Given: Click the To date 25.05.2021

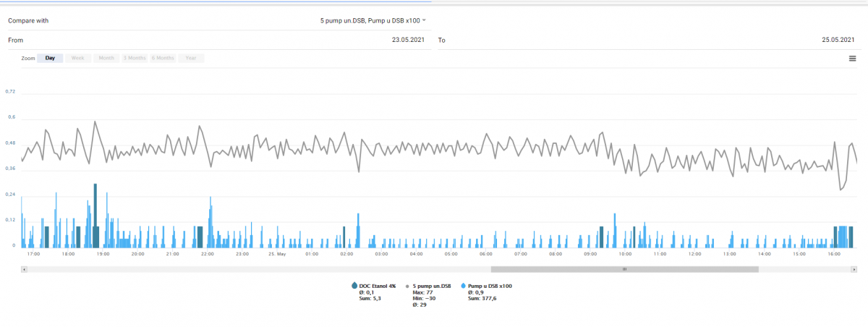Looking at the screenshot, I should (x=837, y=40).
